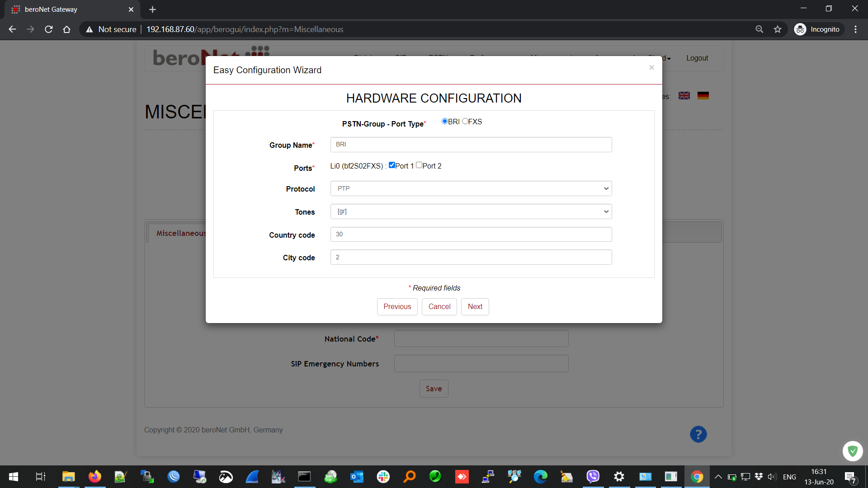Open the search zoom icon in address bar
The image size is (868, 488).
coord(759,29)
